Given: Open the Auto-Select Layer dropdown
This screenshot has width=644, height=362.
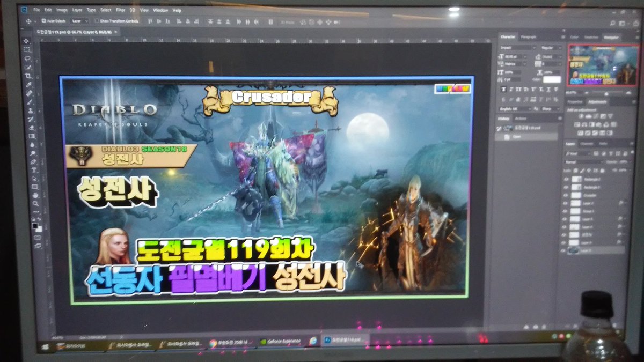Looking at the screenshot, I should (x=80, y=21).
